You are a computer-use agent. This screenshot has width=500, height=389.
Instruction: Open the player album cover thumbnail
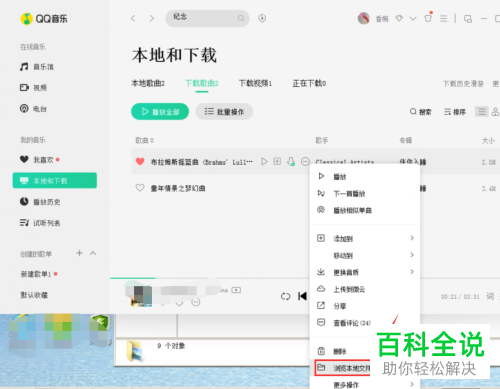[x=141, y=296]
